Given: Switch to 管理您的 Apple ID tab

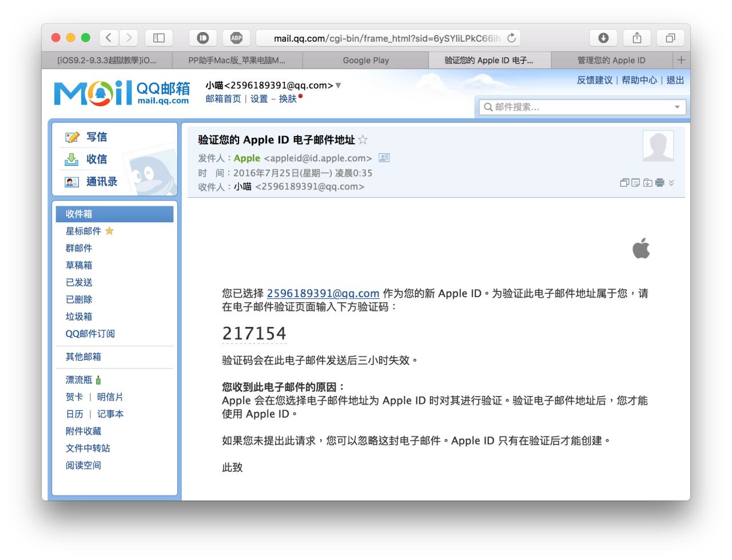Looking at the screenshot, I should coord(611,60).
